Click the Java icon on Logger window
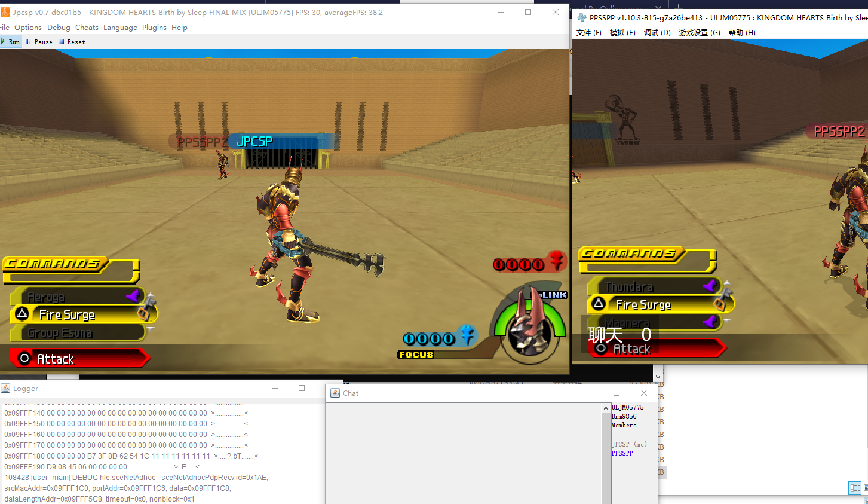The width and height of the screenshot is (868, 504). (5, 389)
